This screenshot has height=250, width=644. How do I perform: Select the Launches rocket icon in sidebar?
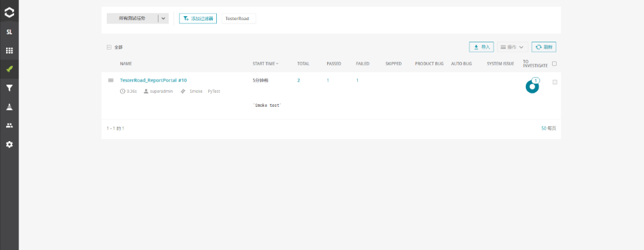pyautogui.click(x=9, y=69)
